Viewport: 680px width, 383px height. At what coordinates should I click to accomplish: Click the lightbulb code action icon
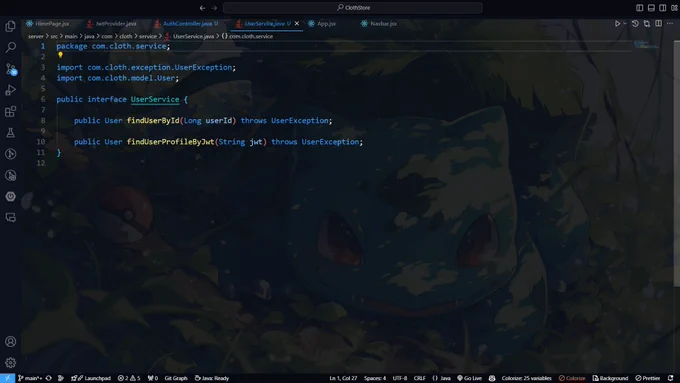pyautogui.click(x=60, y=55)
